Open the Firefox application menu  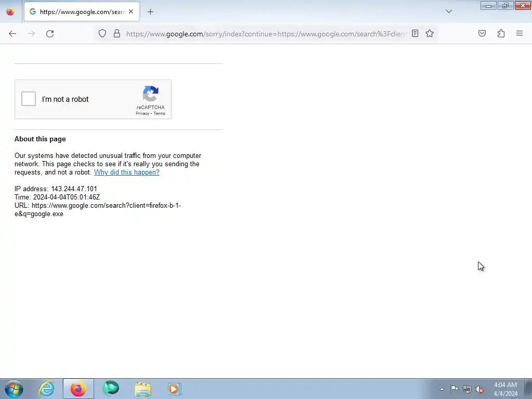[520, 33]
